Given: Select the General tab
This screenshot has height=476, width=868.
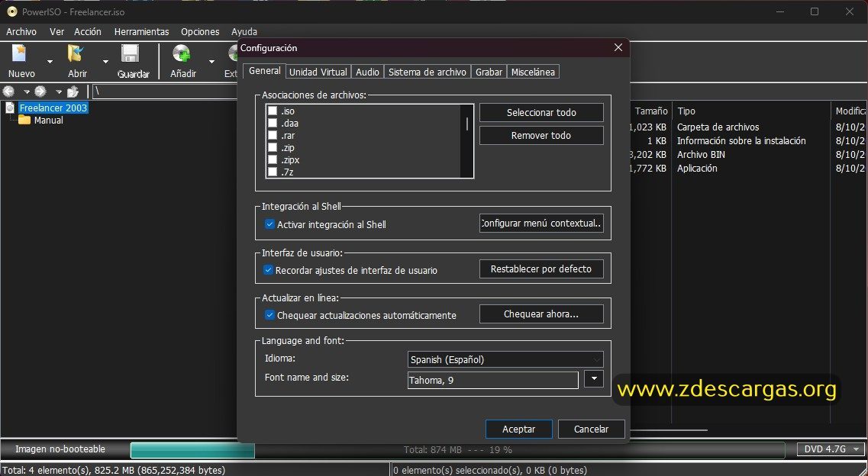Looking at the screenshot, I should [x=264, y=71].
